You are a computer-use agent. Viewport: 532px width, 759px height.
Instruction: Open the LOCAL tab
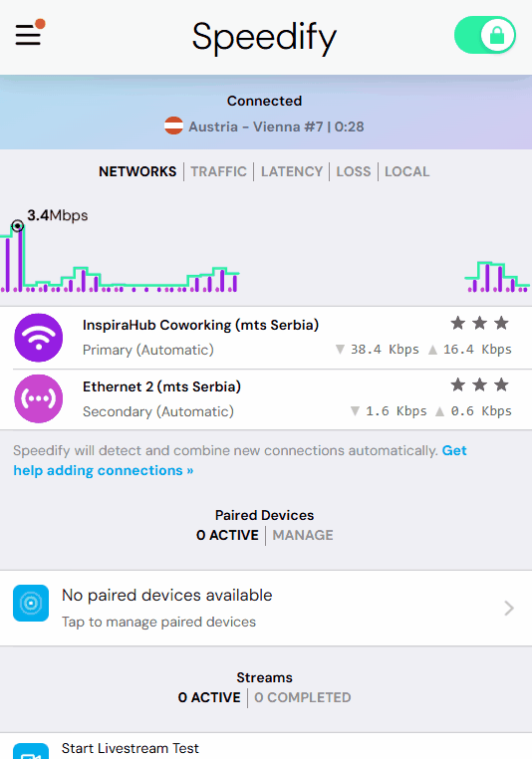point(407,171)
